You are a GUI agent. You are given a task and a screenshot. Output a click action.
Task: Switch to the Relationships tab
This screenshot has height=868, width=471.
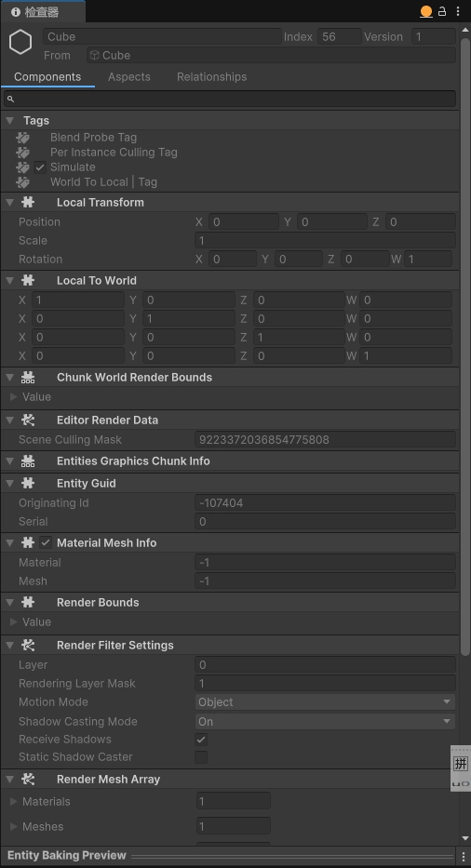coord(211,77)
